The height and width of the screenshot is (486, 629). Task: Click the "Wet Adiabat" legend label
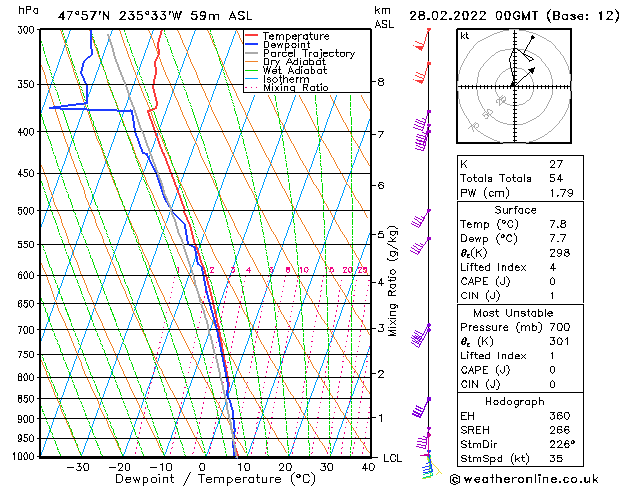coord(295,70)
